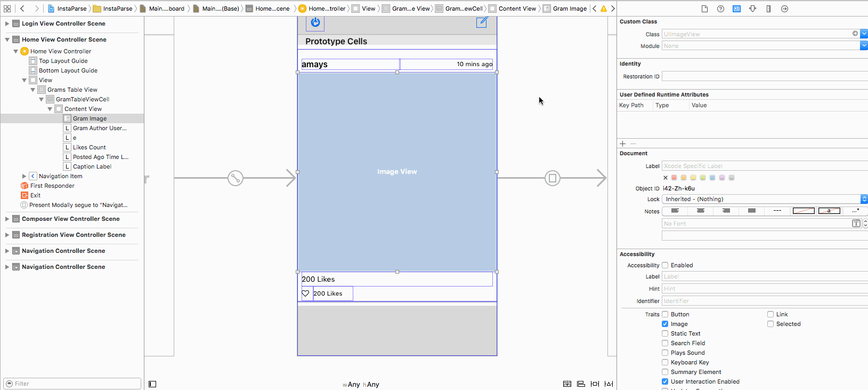Show the Attributes inspector
This screenshot has width=868, height=390.
752,9
